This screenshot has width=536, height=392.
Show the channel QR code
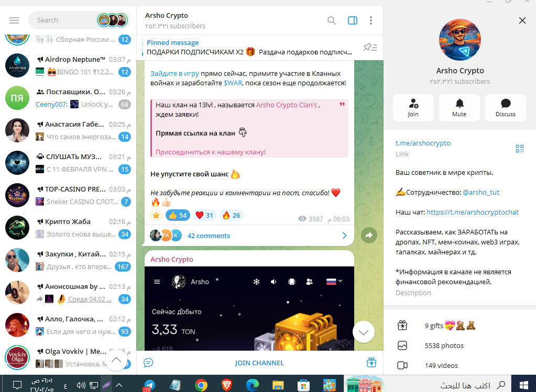(520, 149)
